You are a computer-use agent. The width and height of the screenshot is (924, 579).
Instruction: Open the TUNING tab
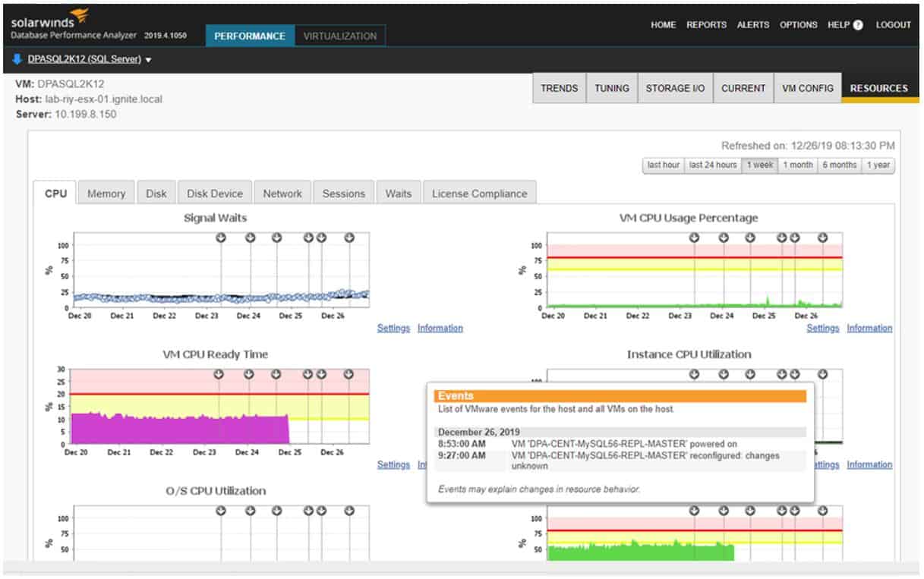pyautogui.click(x=612, y=88)
